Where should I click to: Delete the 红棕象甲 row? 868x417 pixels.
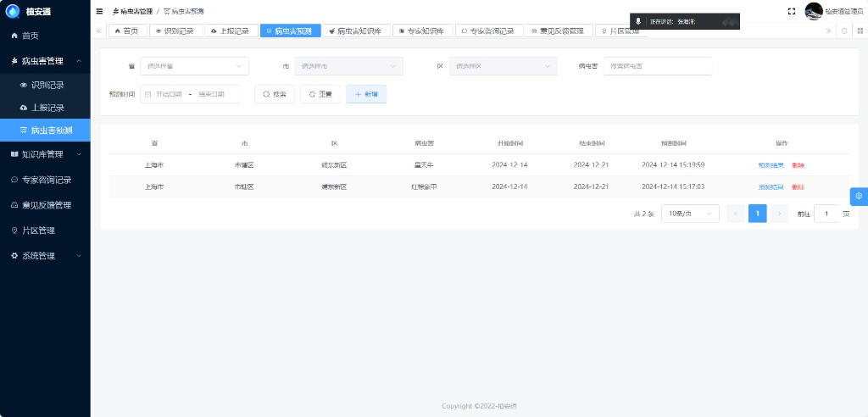pyautogui.click(x=798, y=187)
